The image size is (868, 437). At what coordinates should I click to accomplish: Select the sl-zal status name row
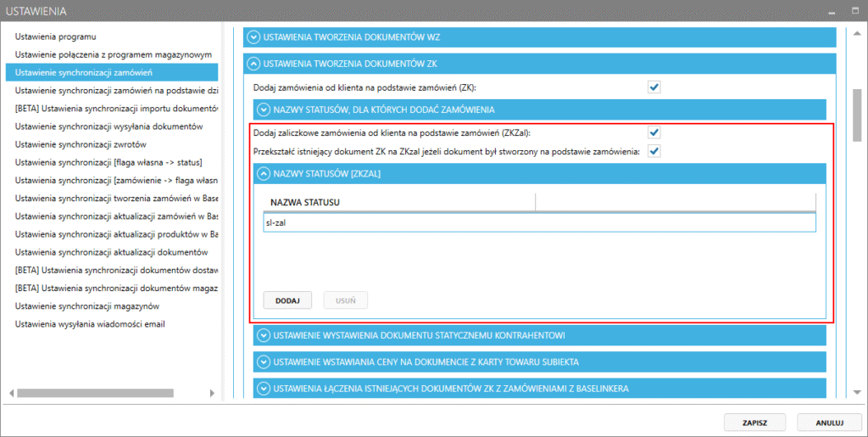coord(538,221)
